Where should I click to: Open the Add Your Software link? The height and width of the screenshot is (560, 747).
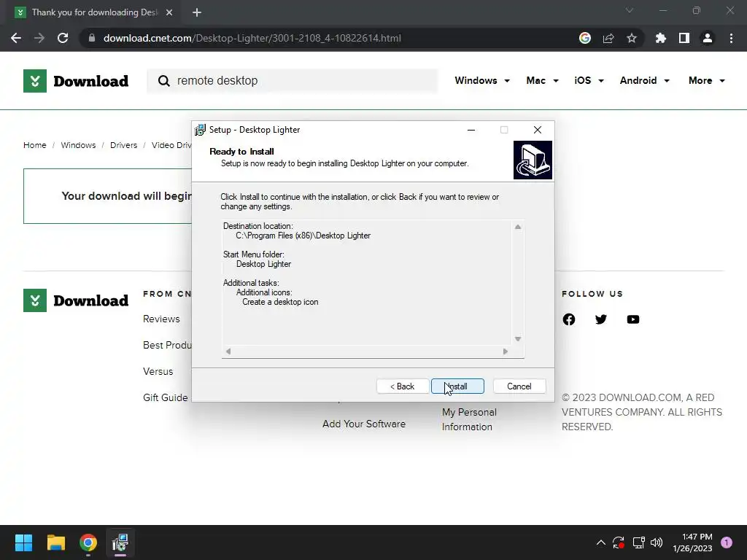pos(364,424)
